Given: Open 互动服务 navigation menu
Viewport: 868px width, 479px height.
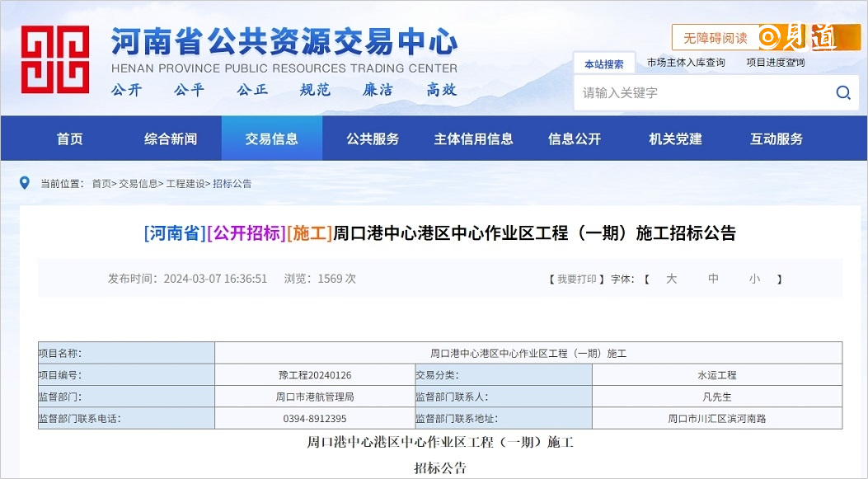Looking at the screenshot, I should coord(776,139).
